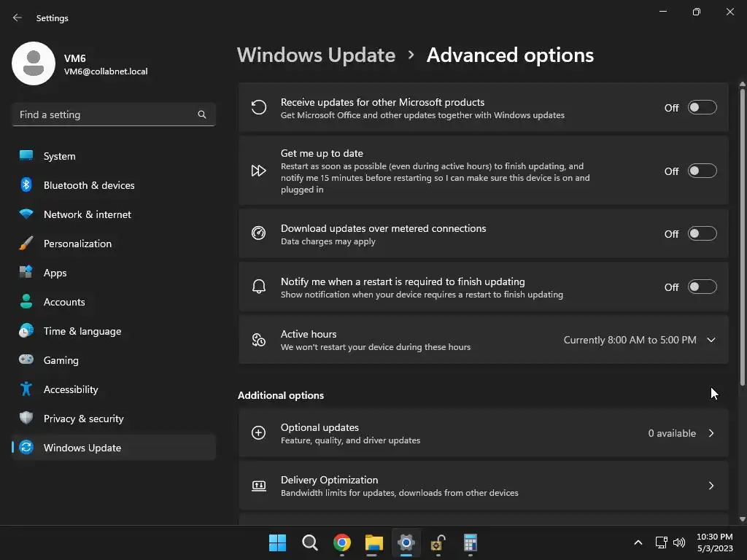Click the meter icon beside metered connections
The width and height of the screenshot is (747, 560).
coord(259,233)
